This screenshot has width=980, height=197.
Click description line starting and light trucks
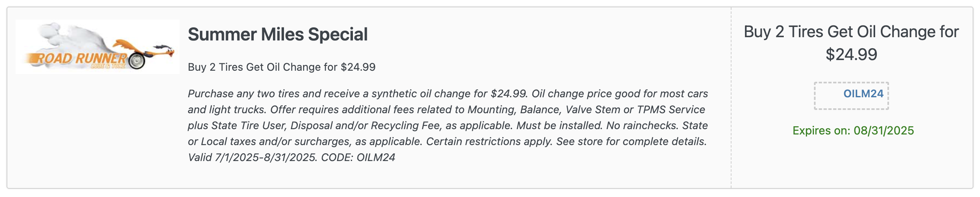(x=446, y=110)
